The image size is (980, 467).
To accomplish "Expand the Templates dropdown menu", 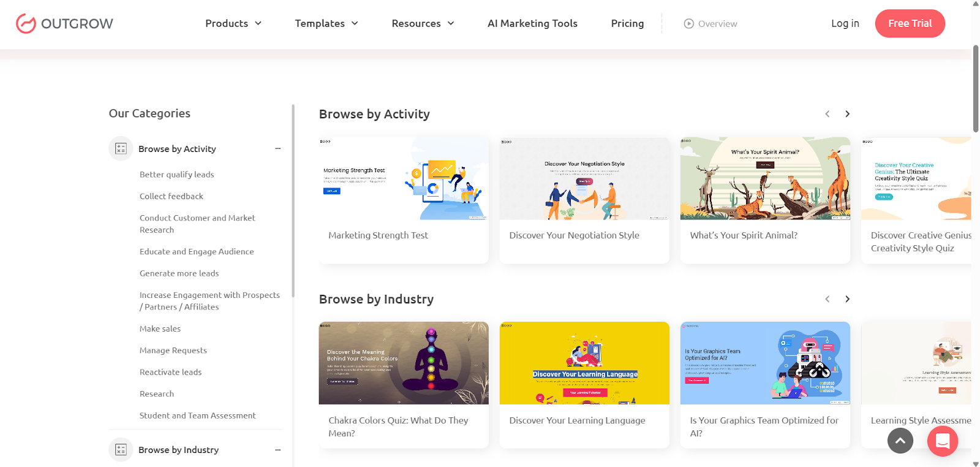I will [x=326, y=23].
